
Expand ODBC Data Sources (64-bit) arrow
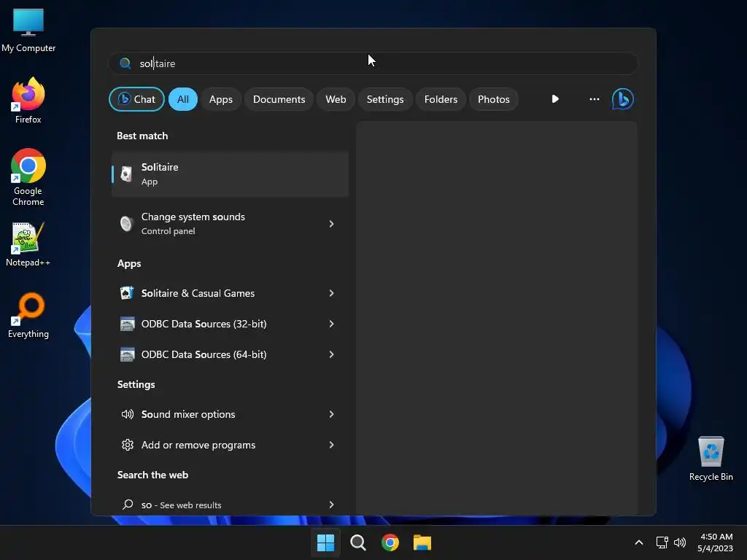click(x=332, y=354)
